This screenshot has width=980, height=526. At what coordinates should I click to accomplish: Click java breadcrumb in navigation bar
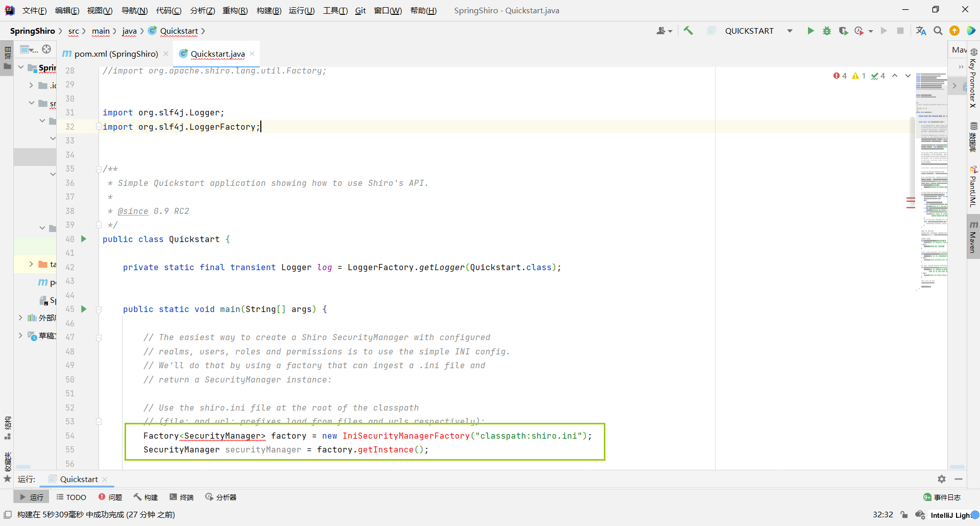tap(129, 31)
